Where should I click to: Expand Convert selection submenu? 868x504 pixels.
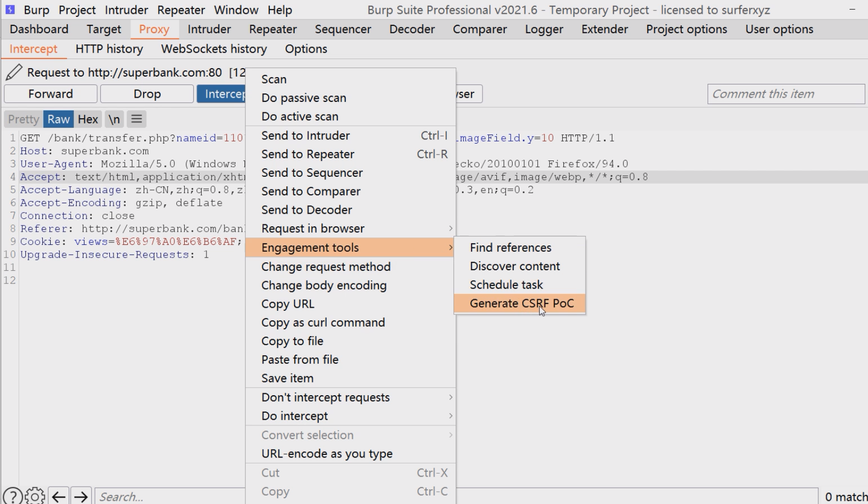(x=351, y=435)
